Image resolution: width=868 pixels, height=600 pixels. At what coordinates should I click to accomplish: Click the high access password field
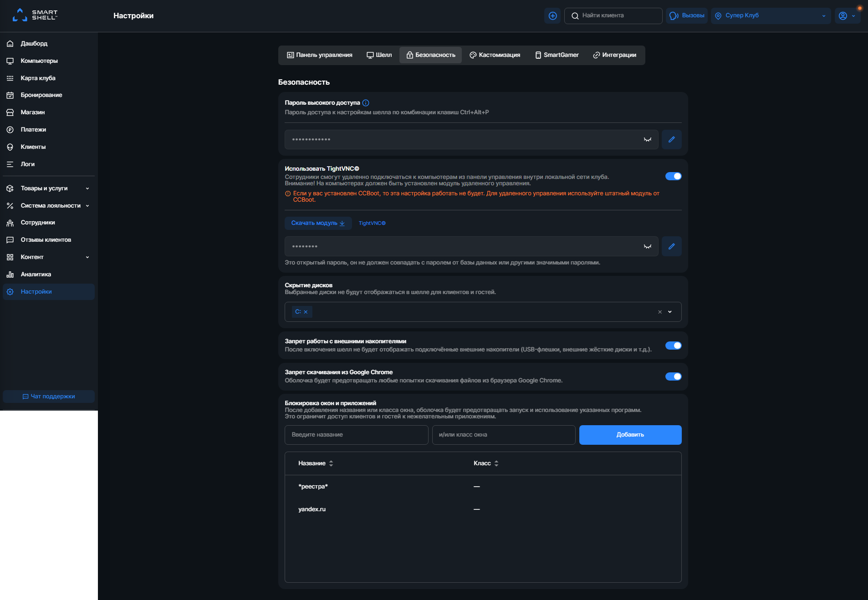pyautogui.click(x=471, y=139)
